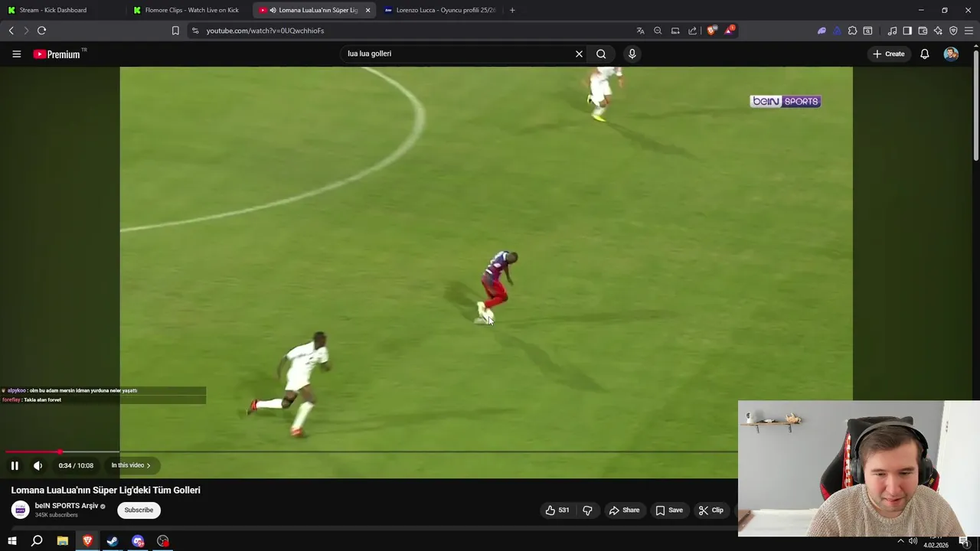This screenshot has width=980, height=551.
Task: Open YouTube notifications bell
Action: point(925,54)
